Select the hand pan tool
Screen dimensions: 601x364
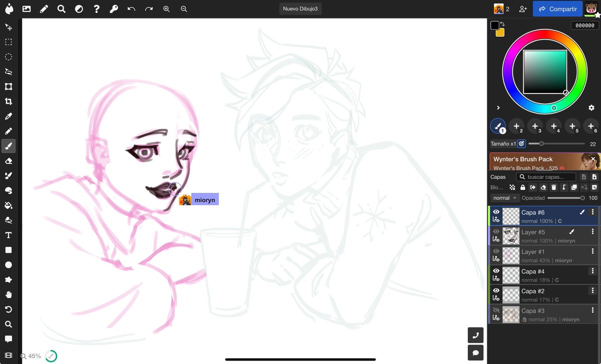pos(9,294)
